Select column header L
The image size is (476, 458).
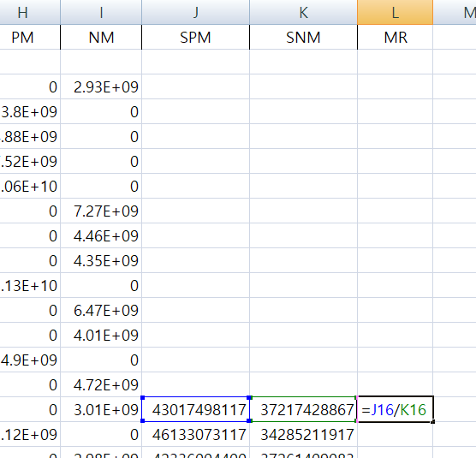pyautogui.click(x=395, y=12)
